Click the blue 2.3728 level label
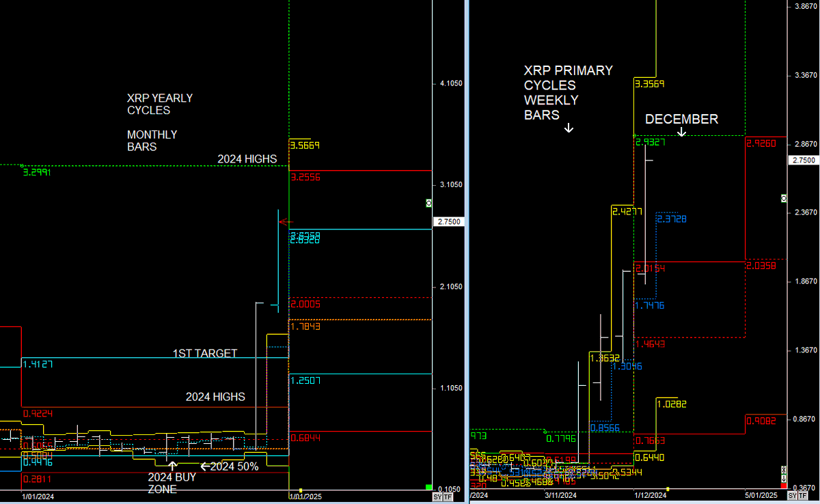This screenshot has height=504, width=820. coord(672,219)
